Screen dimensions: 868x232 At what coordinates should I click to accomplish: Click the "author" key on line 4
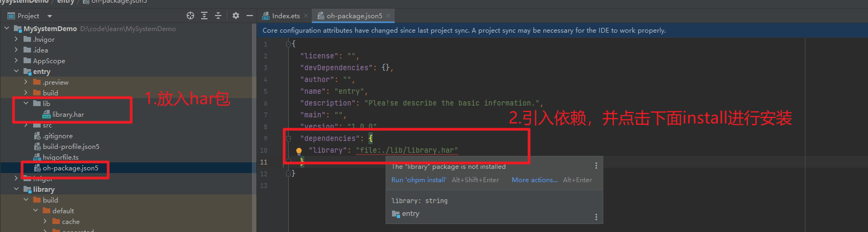(317, 79)
